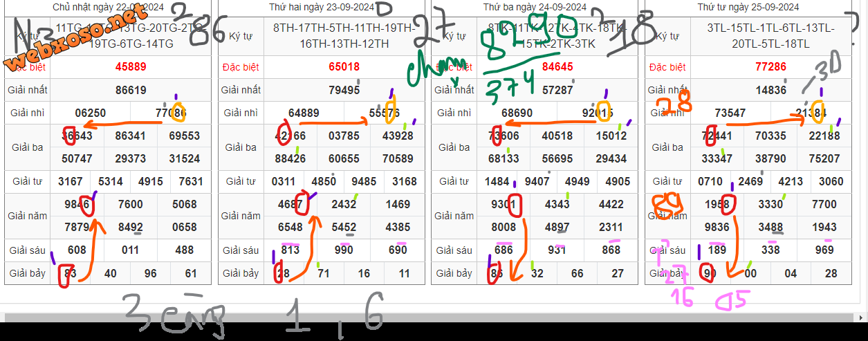The width and height of the screenshot is (868, 341).
Task: Click second prize number 64889 on Monday
Action: pos(304,113)
